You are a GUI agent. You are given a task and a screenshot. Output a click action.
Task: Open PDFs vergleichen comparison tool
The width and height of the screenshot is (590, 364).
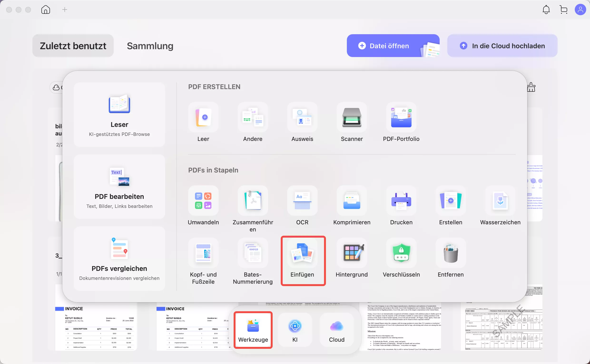[x=119, y=259]
